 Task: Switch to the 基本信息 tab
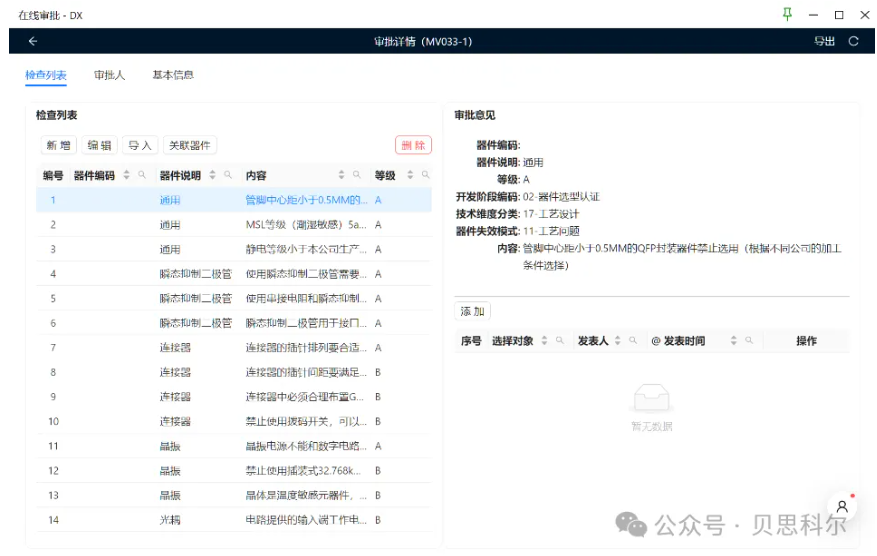[x=173, y=75]
